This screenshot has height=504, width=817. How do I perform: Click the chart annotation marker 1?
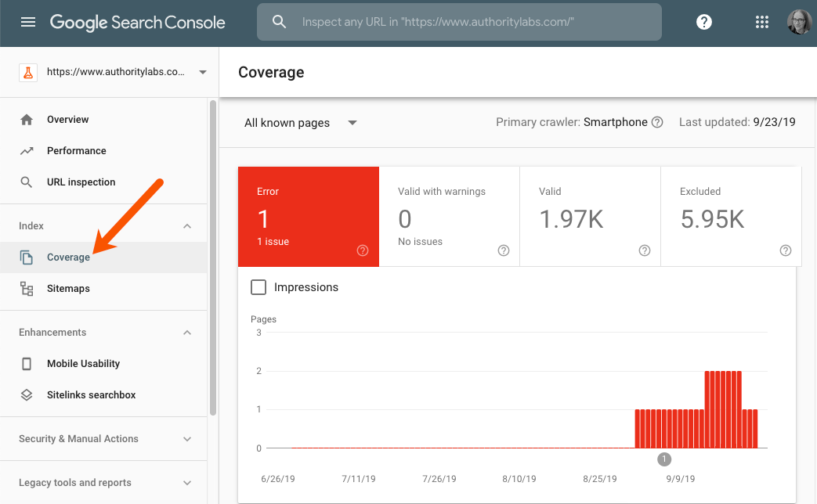664,459
